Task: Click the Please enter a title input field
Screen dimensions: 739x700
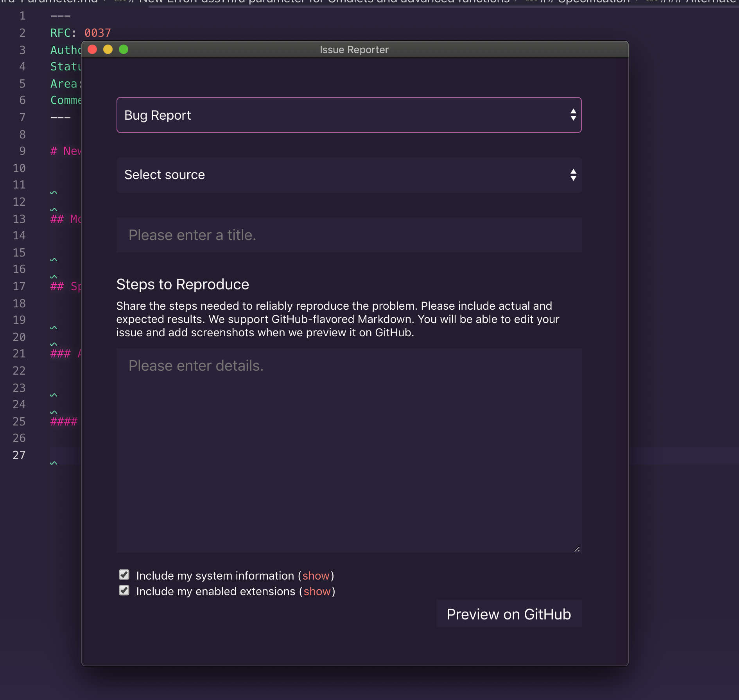Action: tap(349, 235)
